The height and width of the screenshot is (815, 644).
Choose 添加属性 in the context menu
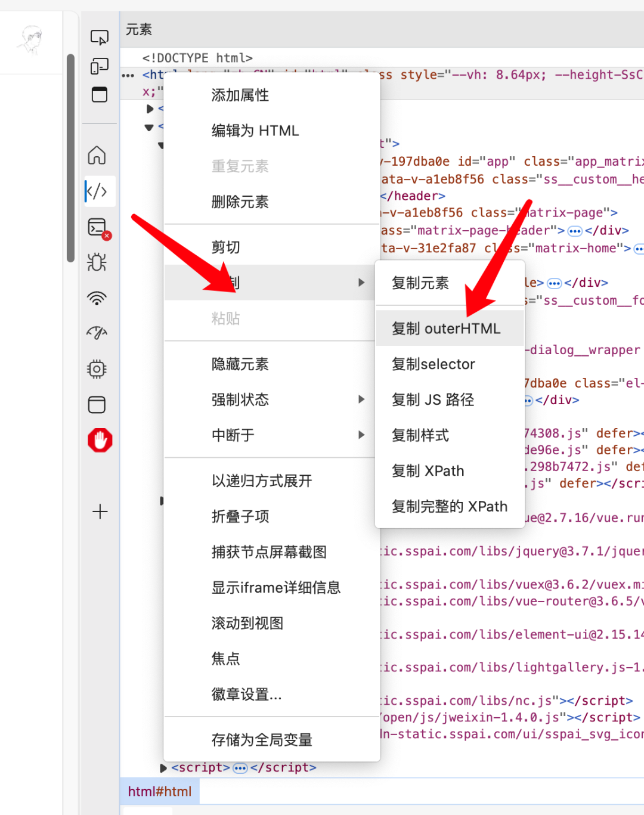click(272, 95)
